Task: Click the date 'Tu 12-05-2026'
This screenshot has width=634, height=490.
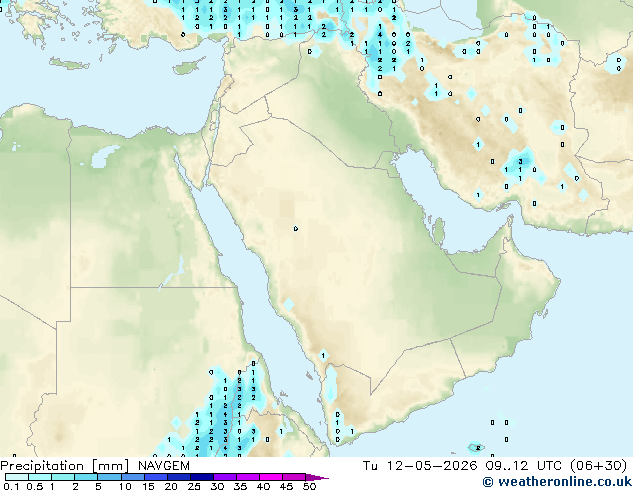Action: pyautogui.click(x=420, y=466)
